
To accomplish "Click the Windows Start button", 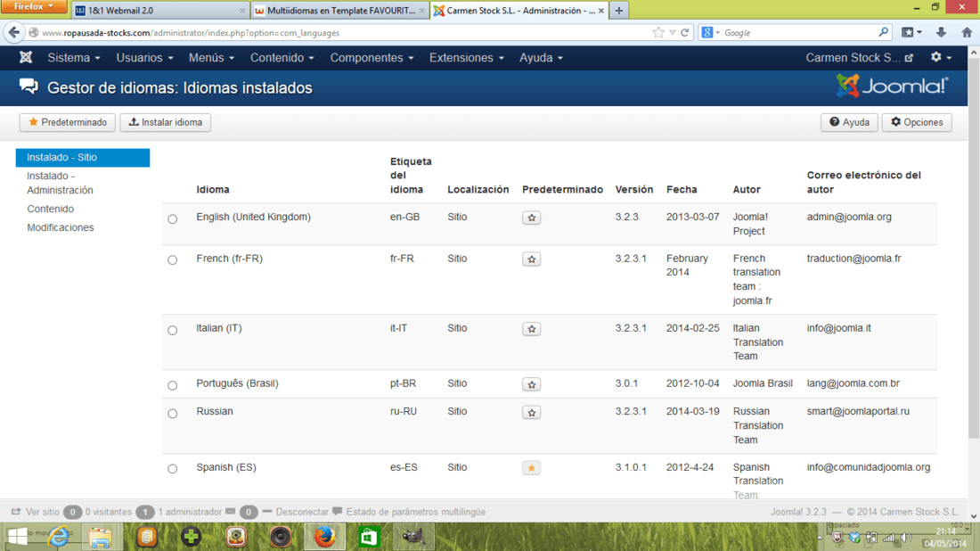I will point(18,537).
